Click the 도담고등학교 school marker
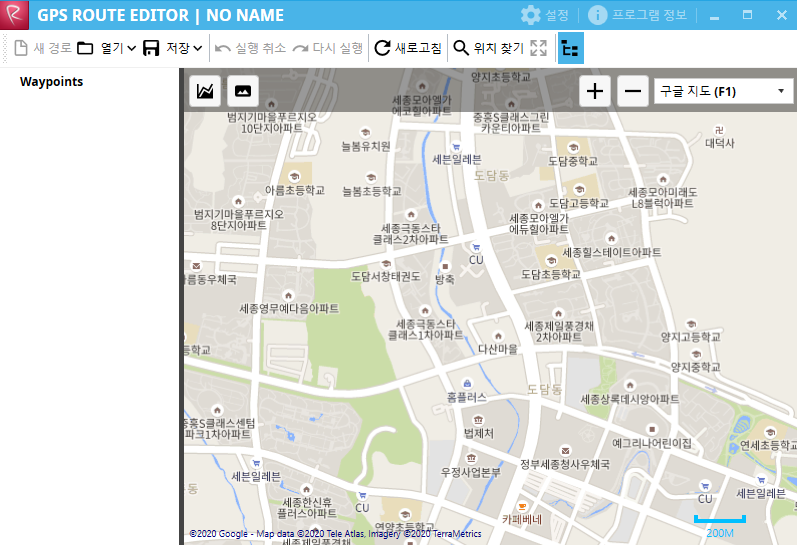This screenshot has width=797, height=545. point(580,190)
